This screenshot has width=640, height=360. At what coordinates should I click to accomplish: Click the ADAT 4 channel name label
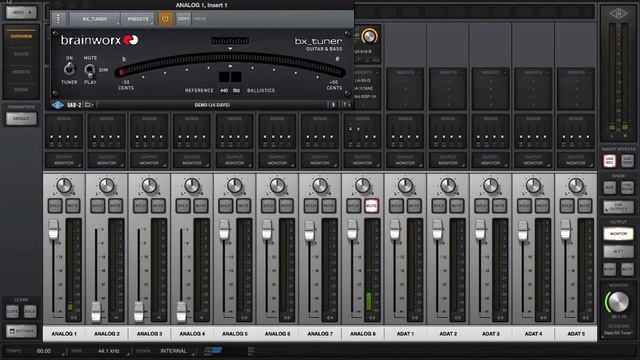[x=533, y=333]
